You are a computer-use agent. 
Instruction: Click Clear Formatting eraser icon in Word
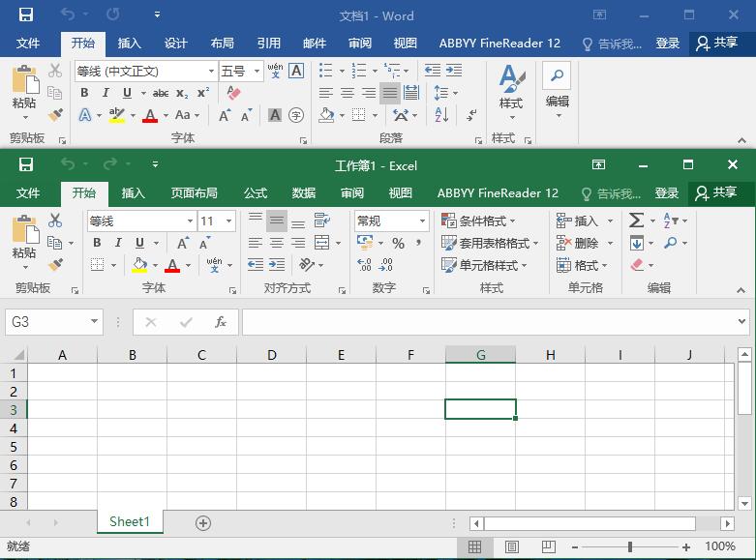232,93
